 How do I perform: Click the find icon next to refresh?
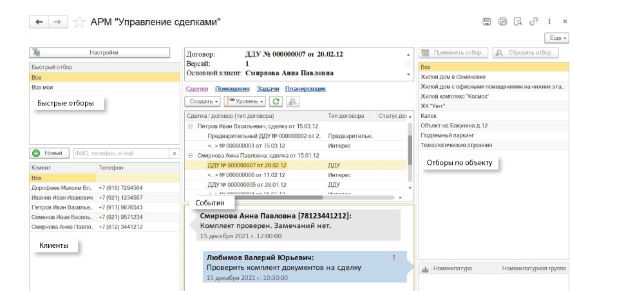pos(292,101)
